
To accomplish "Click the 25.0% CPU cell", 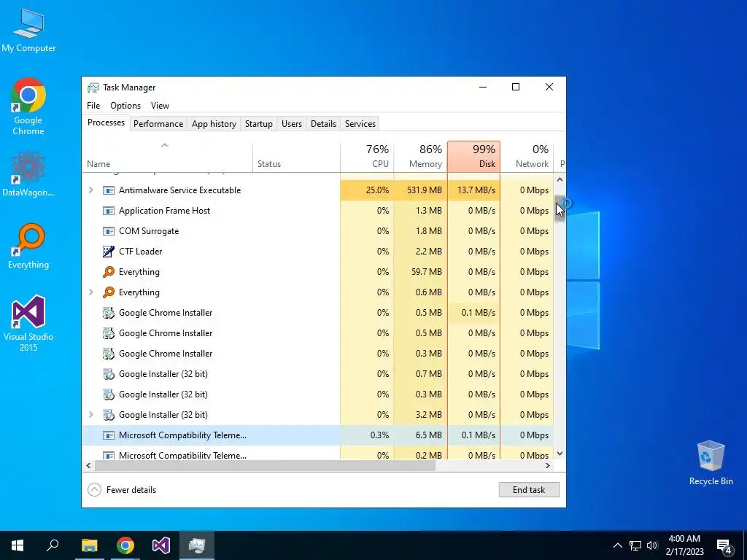I will coord(368,190).
